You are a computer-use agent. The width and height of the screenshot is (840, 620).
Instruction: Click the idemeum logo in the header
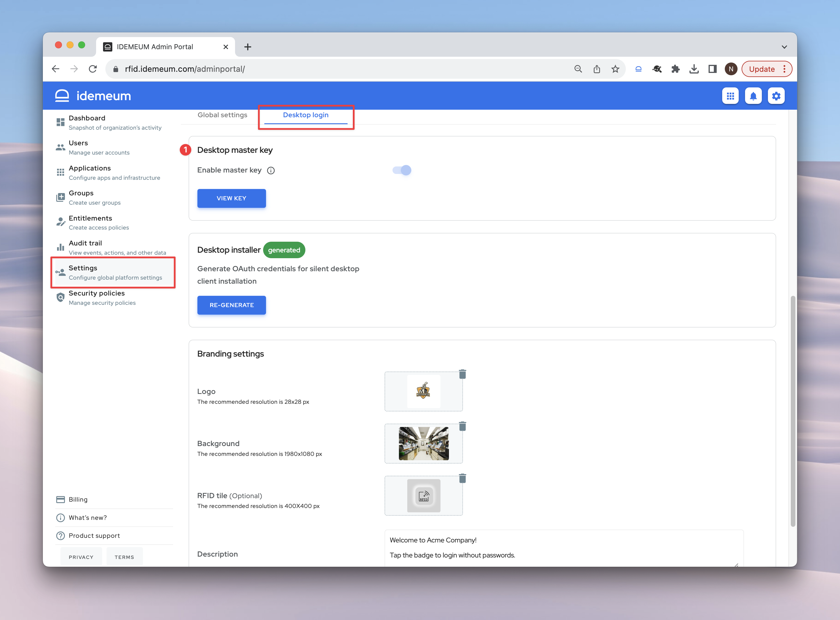coord(93,96)
